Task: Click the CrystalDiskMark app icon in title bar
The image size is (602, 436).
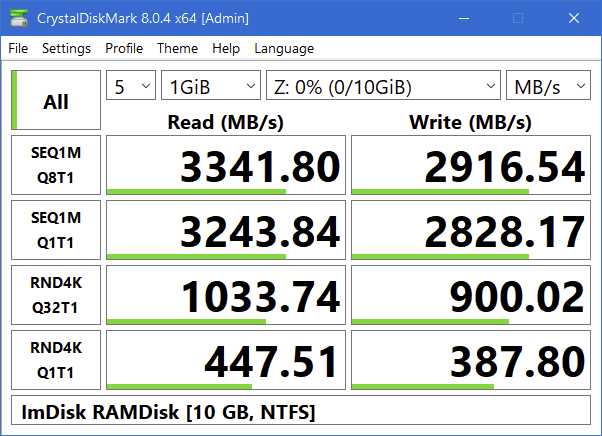Action: (18, 18)
